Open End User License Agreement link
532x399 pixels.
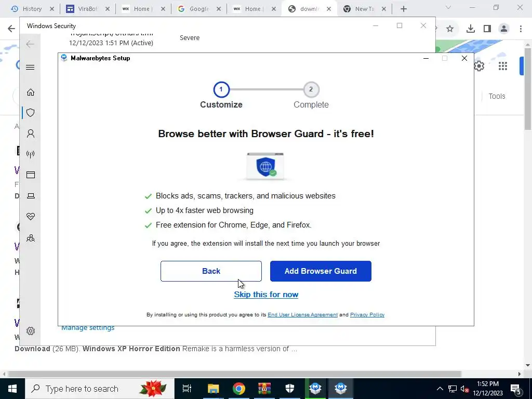(303, 315)
